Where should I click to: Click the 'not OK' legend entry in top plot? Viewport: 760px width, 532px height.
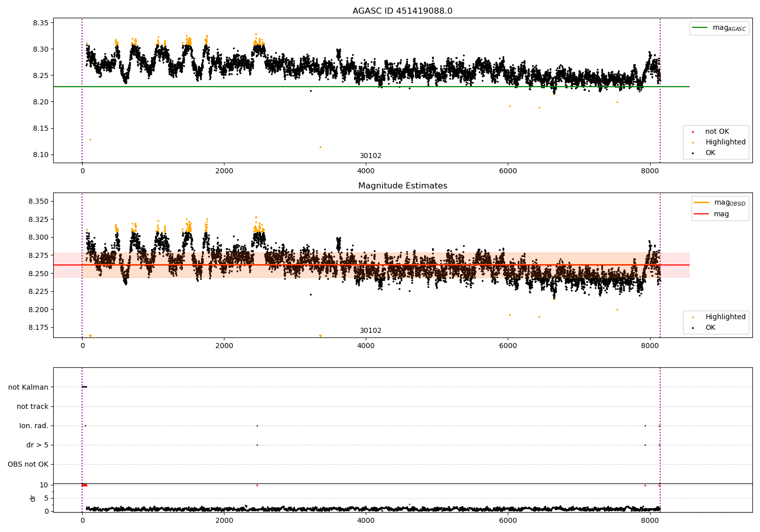717,132
